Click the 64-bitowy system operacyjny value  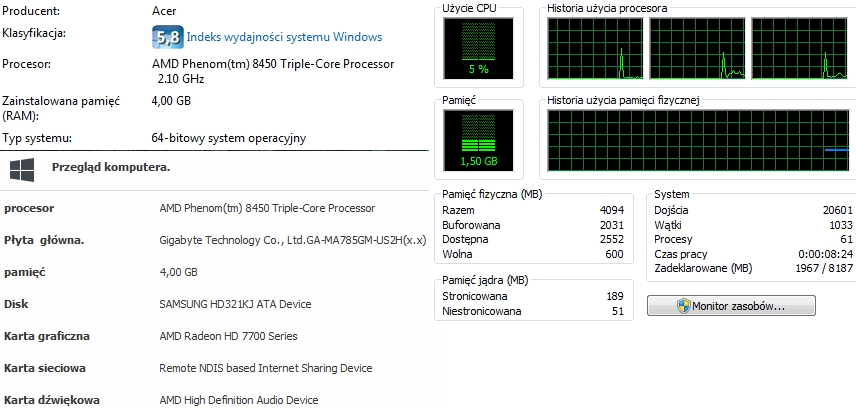coord(228,138)
